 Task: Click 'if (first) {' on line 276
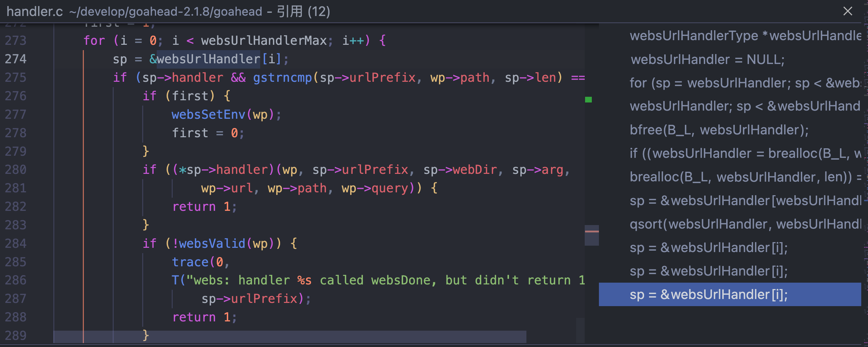coord(187,96)
